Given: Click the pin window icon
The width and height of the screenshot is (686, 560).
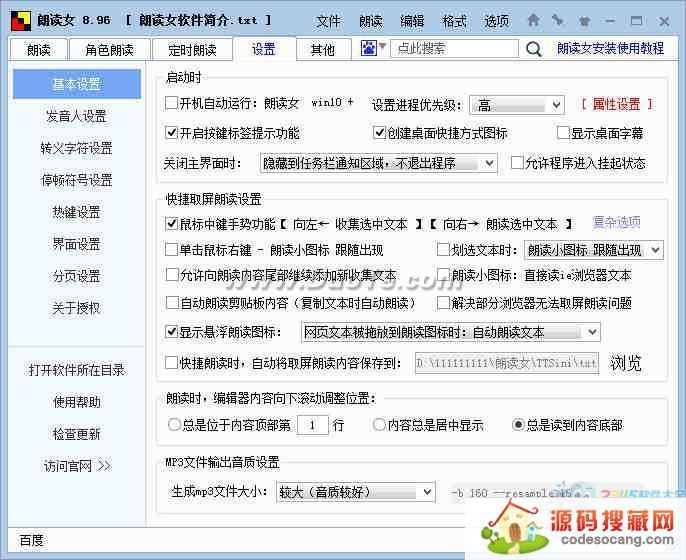Looking at the screenshot, I should 558,19.
